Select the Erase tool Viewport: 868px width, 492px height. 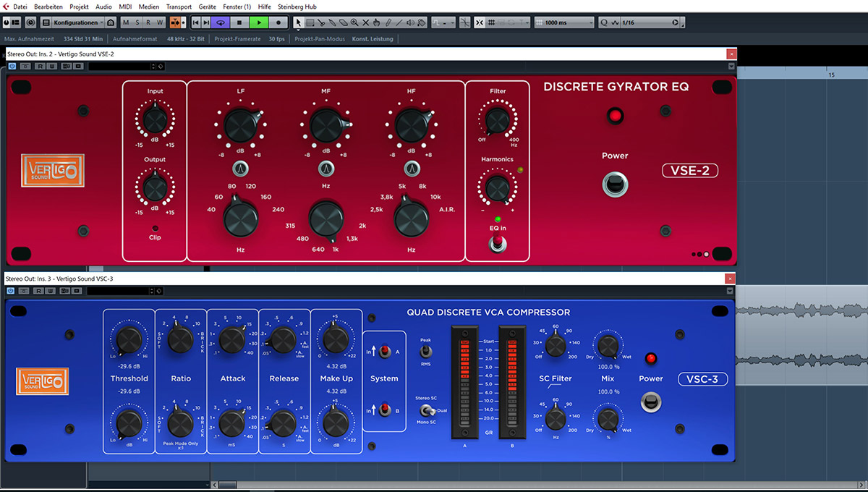(x=343, y=22)
